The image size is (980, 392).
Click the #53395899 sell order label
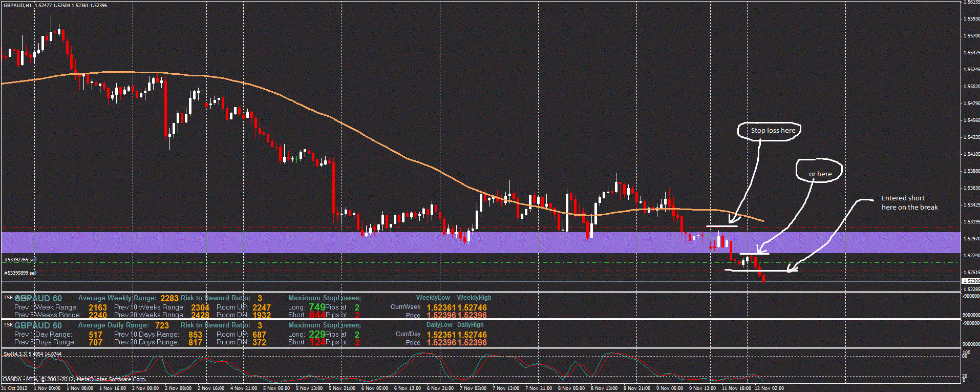pyautogui.click(x=20, y=273)
